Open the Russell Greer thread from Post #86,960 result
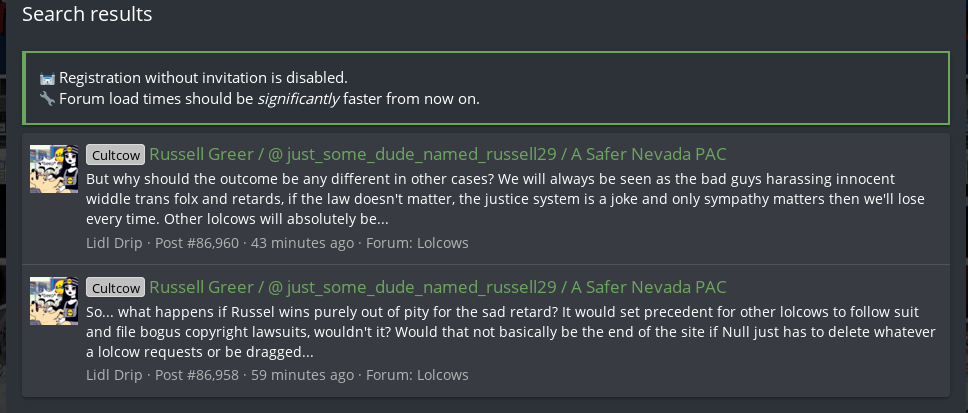This screenshot has height=413, width=968. pos(438,154)
